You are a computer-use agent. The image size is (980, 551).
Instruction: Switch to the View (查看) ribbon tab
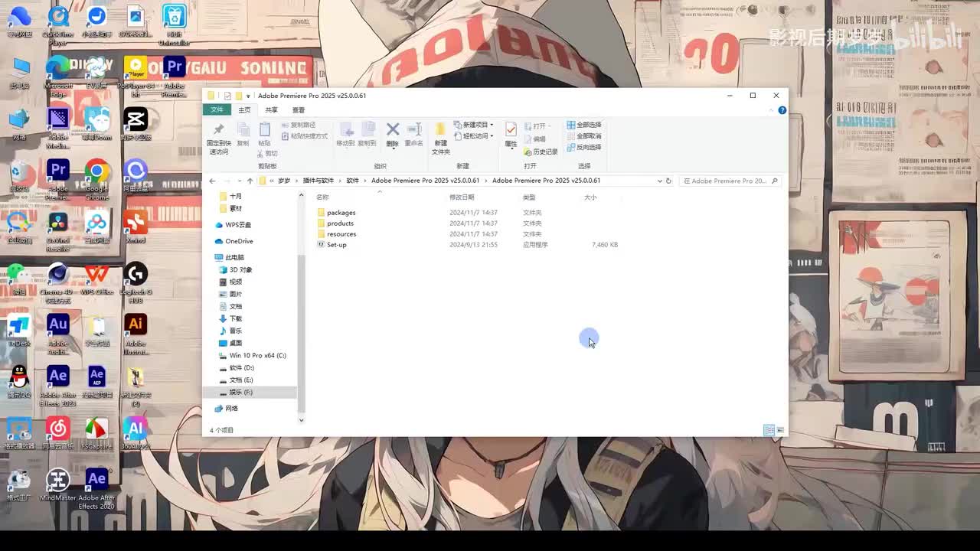click(298, 110)
